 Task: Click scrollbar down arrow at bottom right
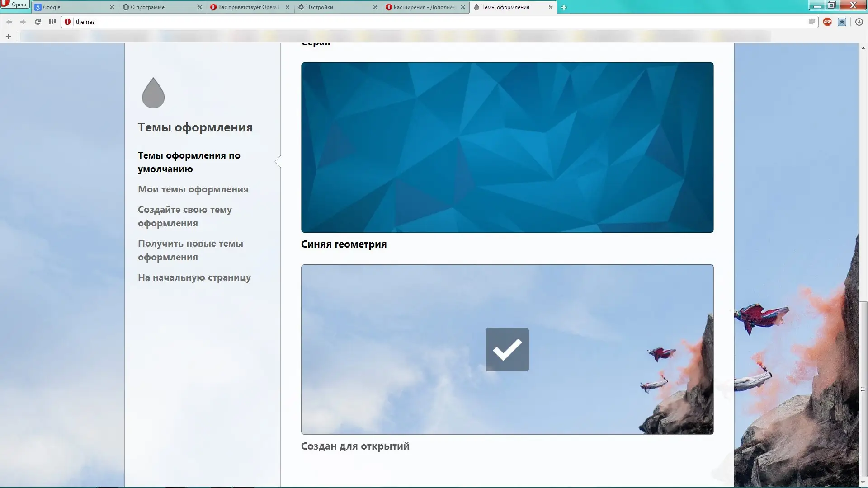click(x=863, y=483)
